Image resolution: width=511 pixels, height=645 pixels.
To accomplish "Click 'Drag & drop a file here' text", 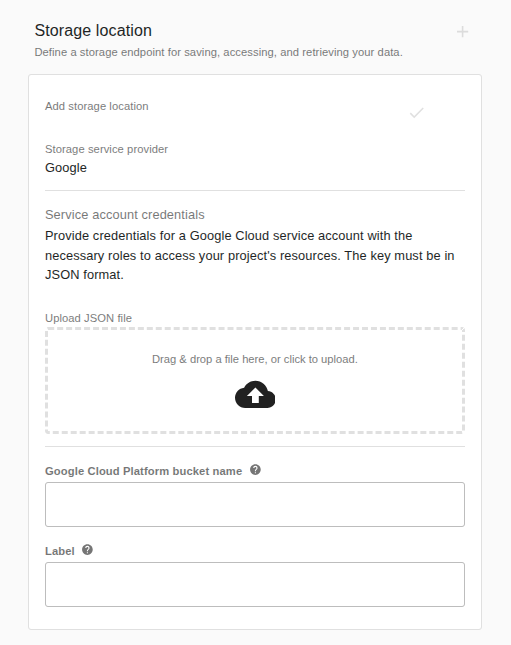I will (x=255, y=359).
